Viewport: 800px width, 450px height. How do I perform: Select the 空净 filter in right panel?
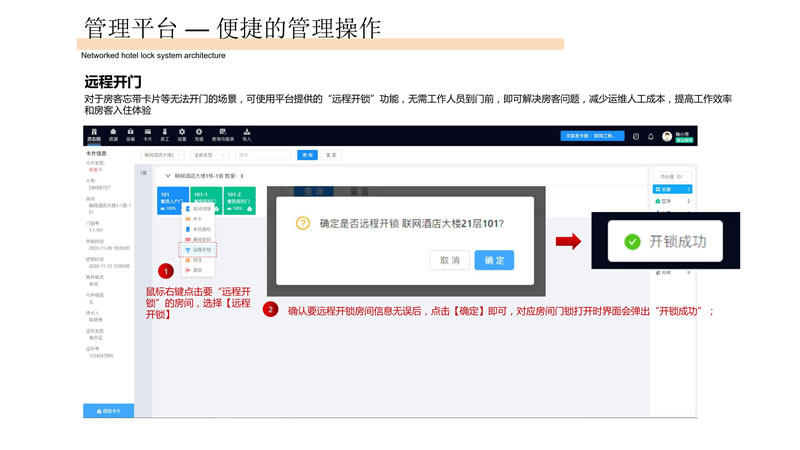672,201
